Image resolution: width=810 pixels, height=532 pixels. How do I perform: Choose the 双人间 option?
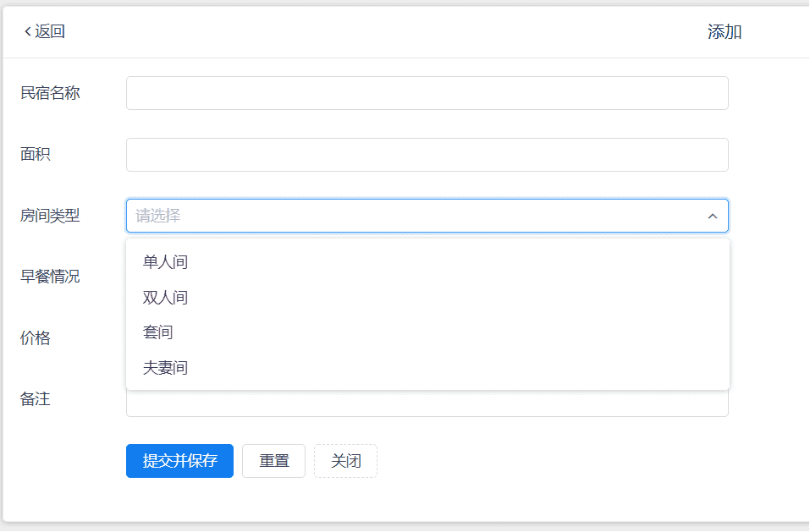(x=166, y=298)
